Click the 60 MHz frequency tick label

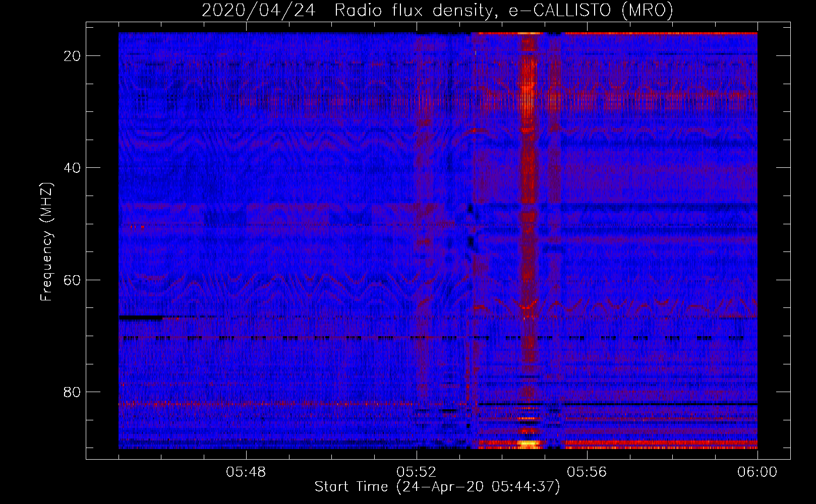(72, 280)
